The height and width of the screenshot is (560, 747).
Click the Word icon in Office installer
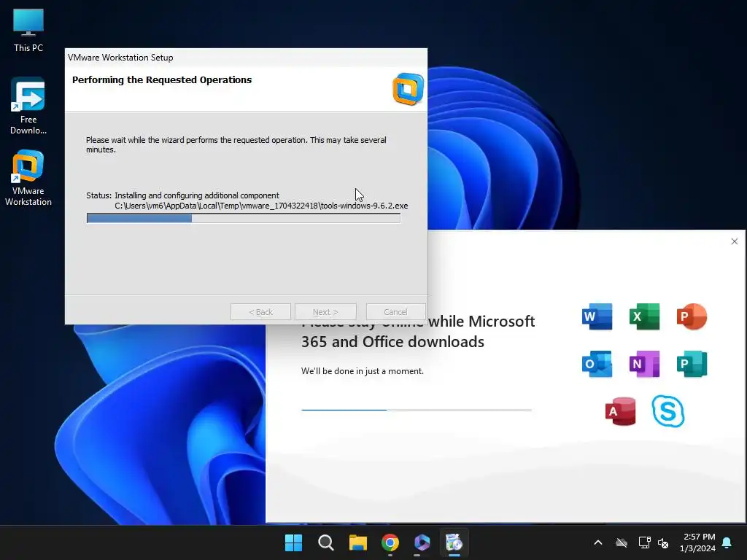coord(597,316)
